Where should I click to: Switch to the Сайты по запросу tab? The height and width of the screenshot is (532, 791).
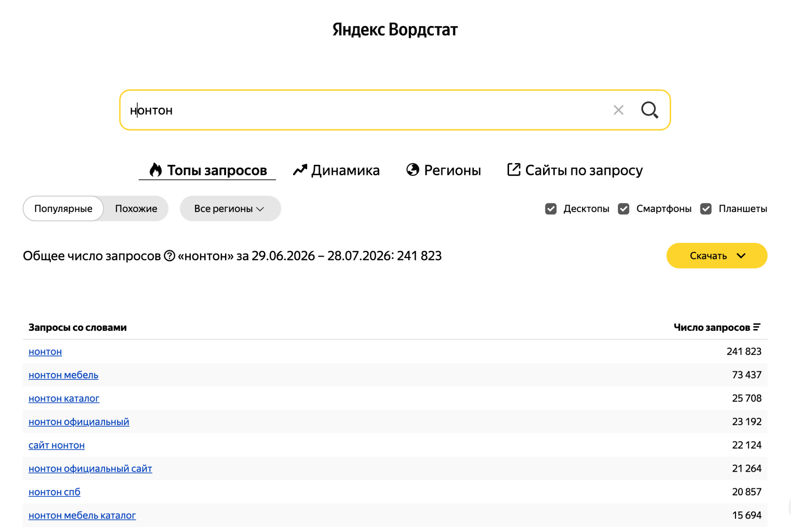point(575,170)
